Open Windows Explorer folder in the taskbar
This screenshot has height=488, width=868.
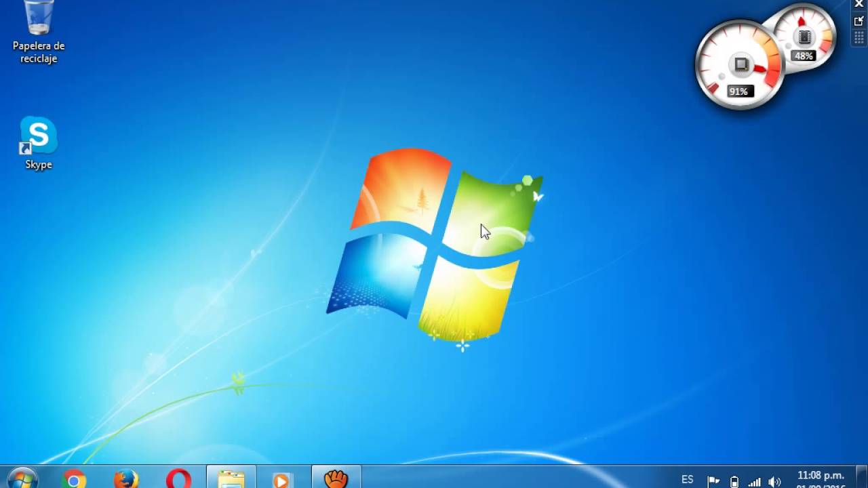[231, 478]
